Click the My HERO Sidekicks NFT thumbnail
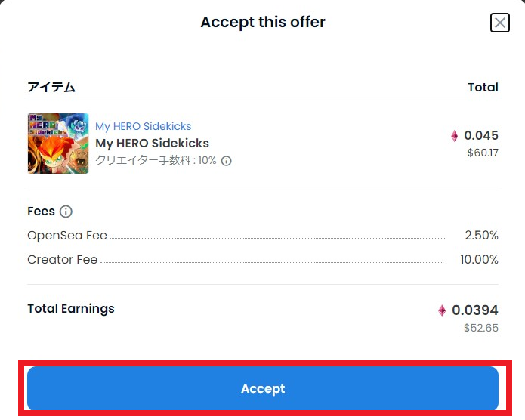This screenshot has width=525, height=420. [x=58, y=144]
